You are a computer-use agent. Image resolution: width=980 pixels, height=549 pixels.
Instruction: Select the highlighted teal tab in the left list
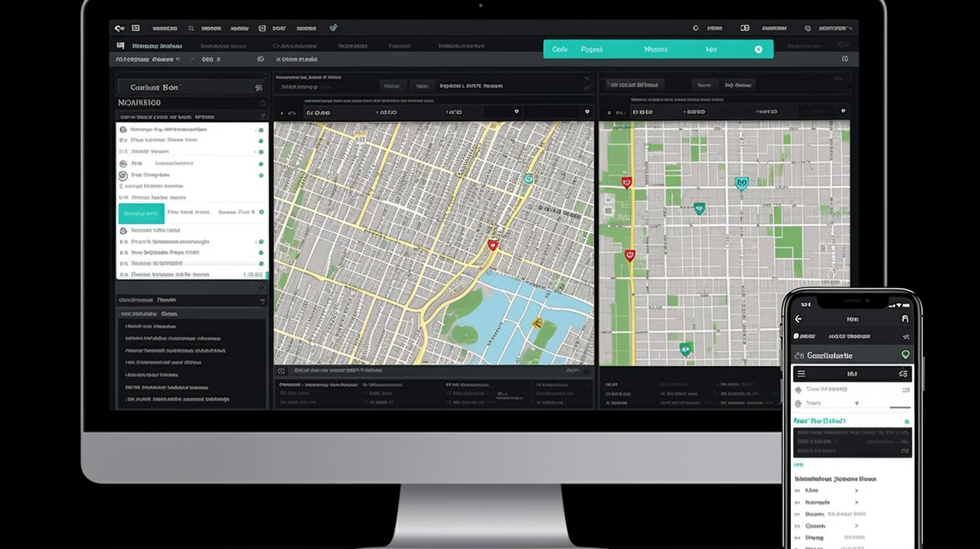141,213
